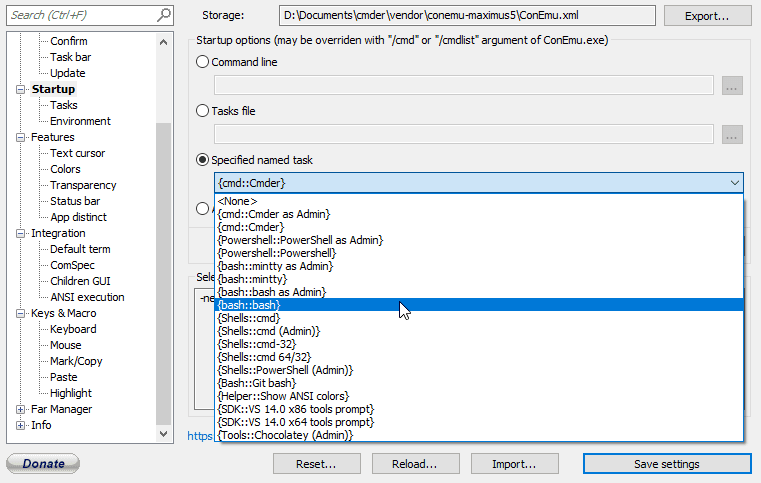Close the named task dropdown arrow
The height and width of the screenshot is (483, 761).
point(734,183)
